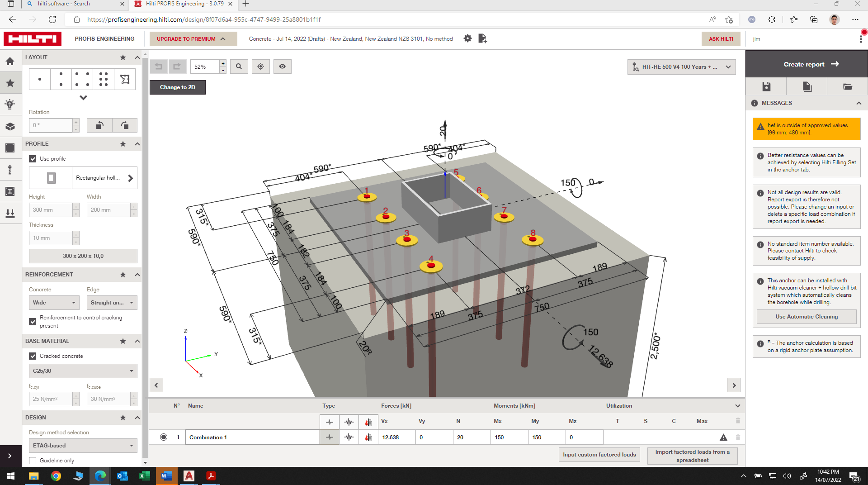The height and width of the screenshot is (485, 868).
Task: Click the light bulb suggestions icon
Action: [11, 104]
